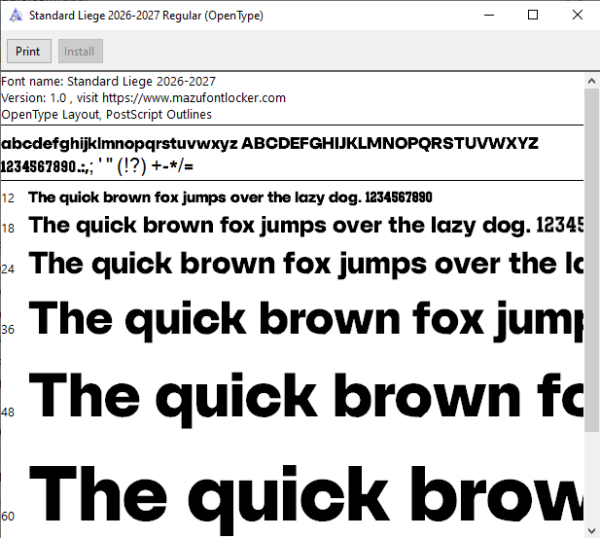Click the 12-point size label
This screenshot has width=600, height=538.
pos(8,198)
